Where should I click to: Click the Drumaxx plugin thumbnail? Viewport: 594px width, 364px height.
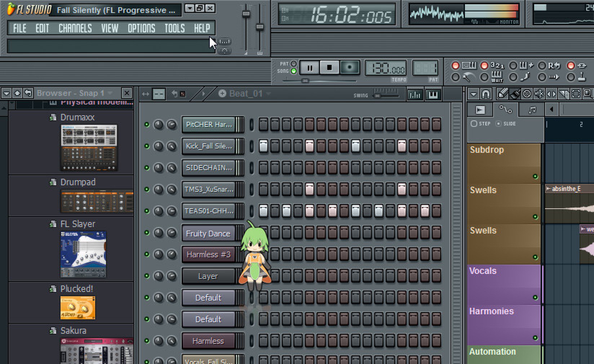point(89,147)
